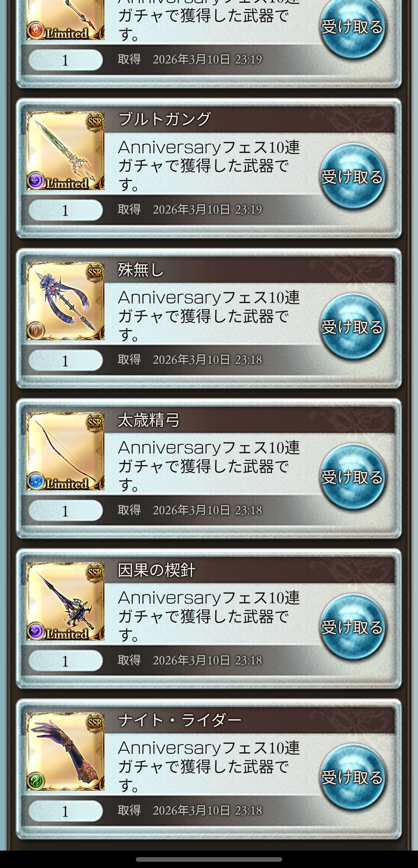418x868 pixels.
Task: Claim ナイト・ライダー with its 受け取る button
Action: point(353,778)
